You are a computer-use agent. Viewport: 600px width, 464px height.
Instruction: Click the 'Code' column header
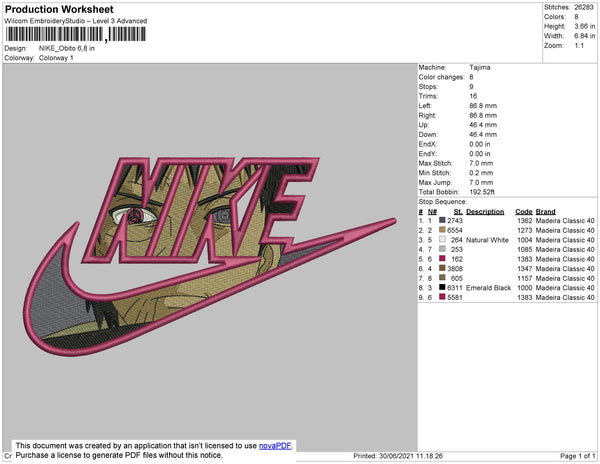tap(524, 212)
